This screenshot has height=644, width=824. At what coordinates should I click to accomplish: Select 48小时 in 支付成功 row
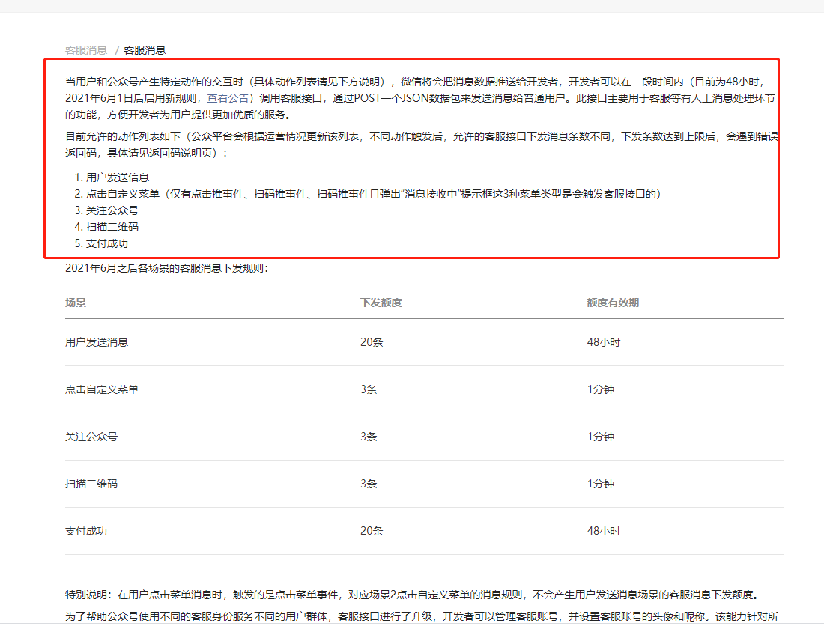(x=604, y=532)
